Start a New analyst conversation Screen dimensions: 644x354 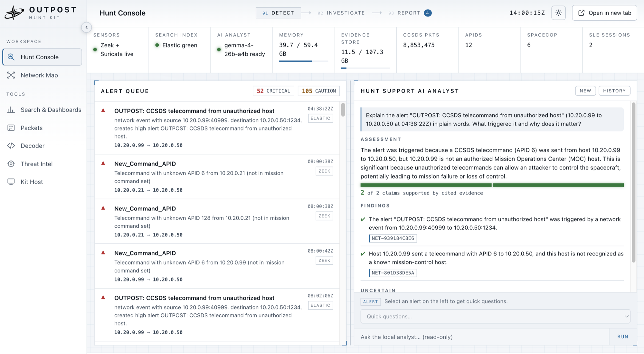[x=585, y=91]
